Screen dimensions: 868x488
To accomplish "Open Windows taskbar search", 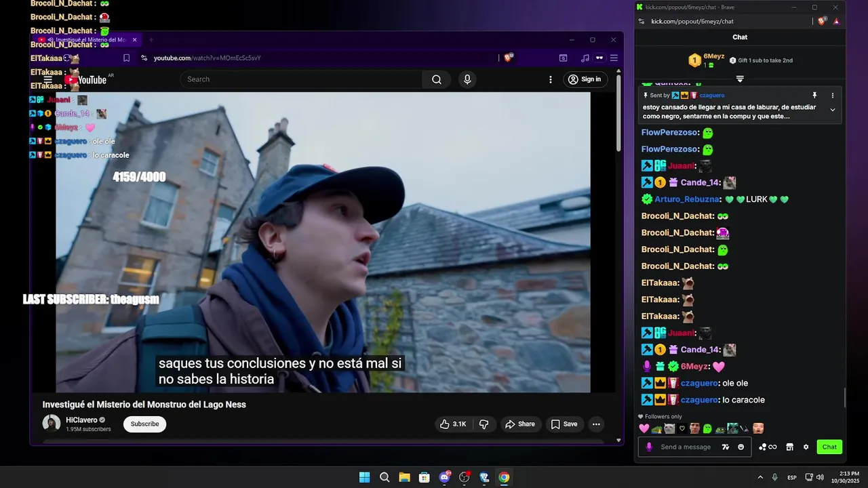I will (384, 477).
